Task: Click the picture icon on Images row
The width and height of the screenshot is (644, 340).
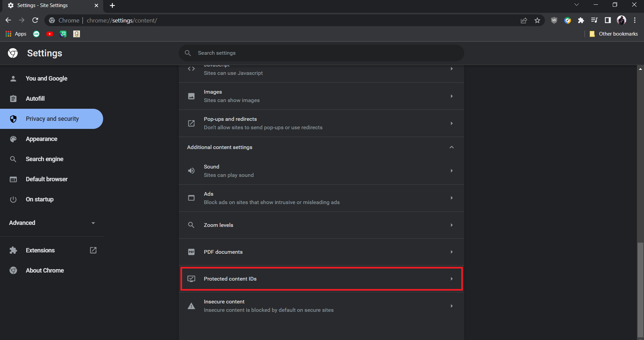Action: click(191, 96)
